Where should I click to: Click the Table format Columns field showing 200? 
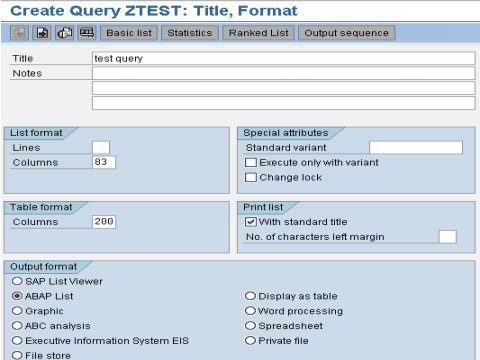coord(104,222)
